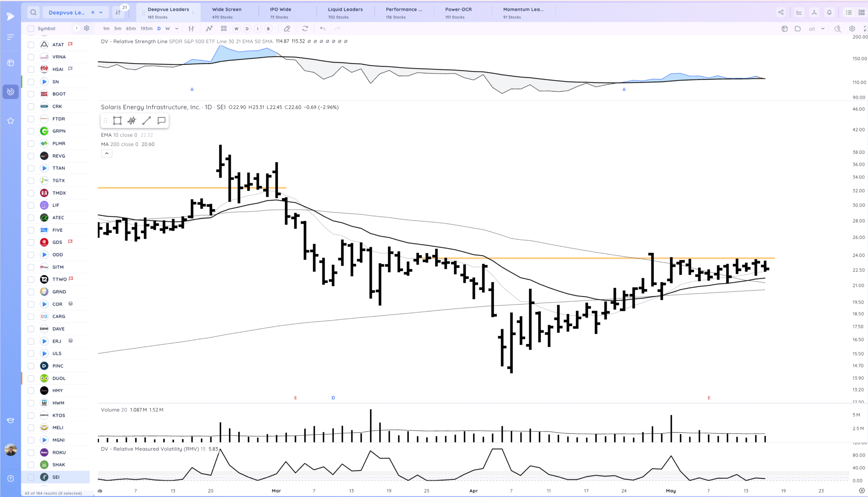Viewport: 868px width, 497px height.
Task: Open the alerts bell icon
Action: [x=829, y=12]
